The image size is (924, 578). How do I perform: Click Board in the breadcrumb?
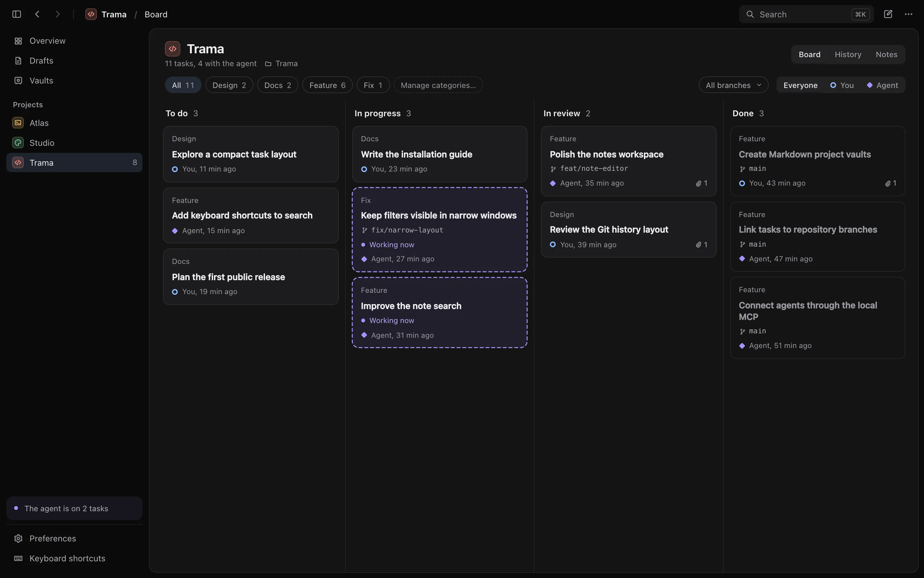click(x=156, y=14)
